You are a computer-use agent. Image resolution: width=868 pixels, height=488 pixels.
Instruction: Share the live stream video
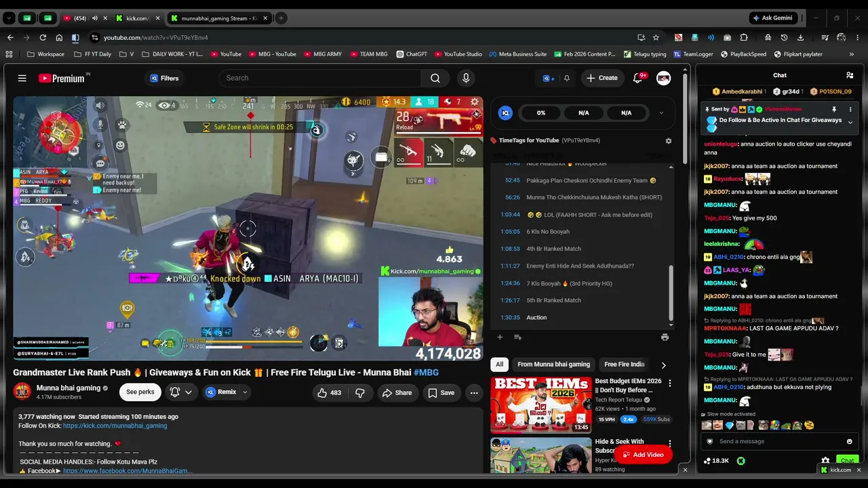[397, 392]
